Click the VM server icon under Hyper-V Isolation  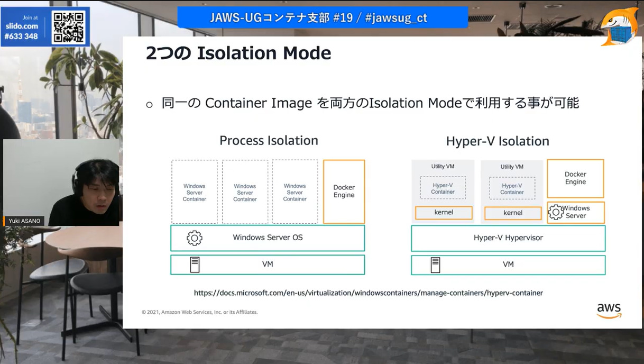(x=435, y=263)
